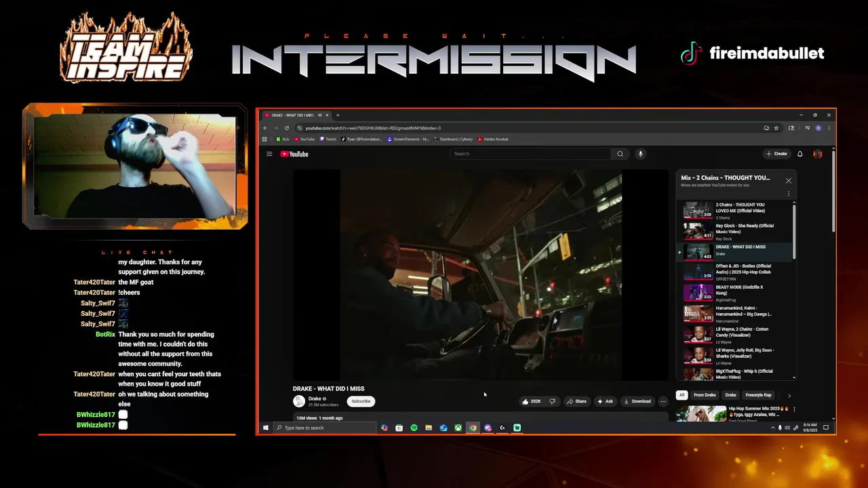Open the taskbar volume speaker icon
868x488 pixels.
click(x=787, y=428)
